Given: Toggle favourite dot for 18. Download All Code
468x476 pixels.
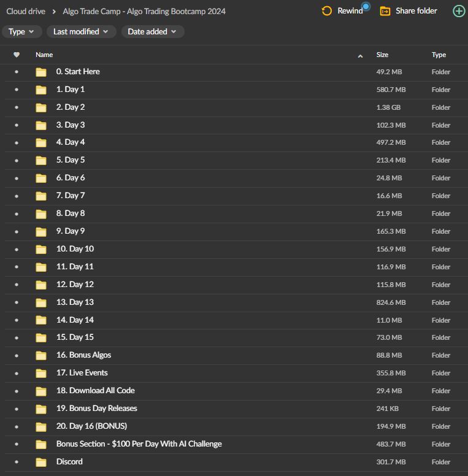Looking at the screenshot, I should coord(17,391).
